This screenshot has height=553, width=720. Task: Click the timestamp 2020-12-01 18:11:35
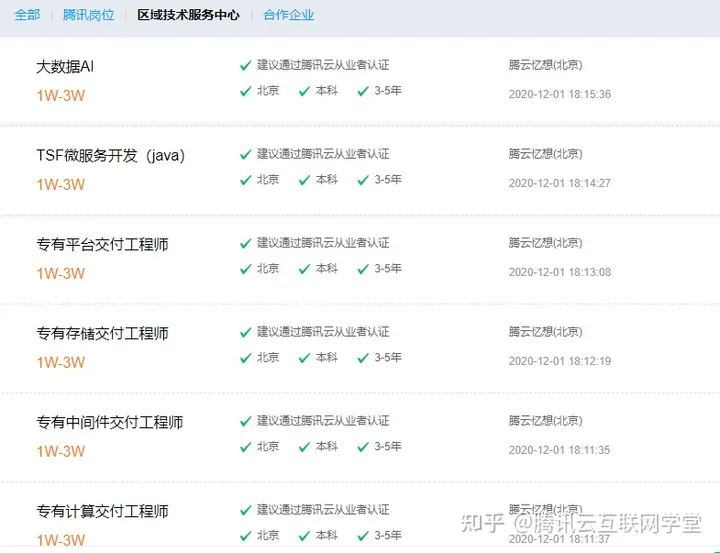[559, 450]
